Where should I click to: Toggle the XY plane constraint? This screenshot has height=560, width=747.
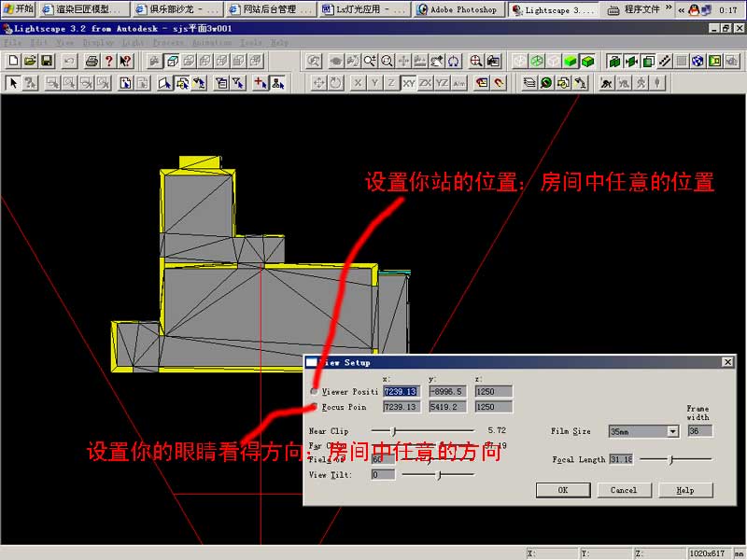pyautogui.click(x=409, y=83)
